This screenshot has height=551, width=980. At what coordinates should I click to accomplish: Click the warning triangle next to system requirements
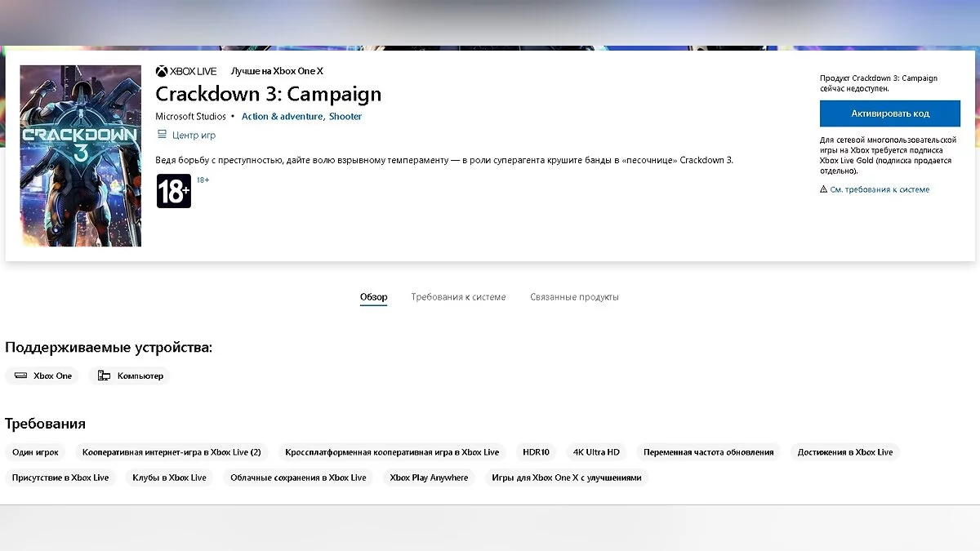click(824, 189)
